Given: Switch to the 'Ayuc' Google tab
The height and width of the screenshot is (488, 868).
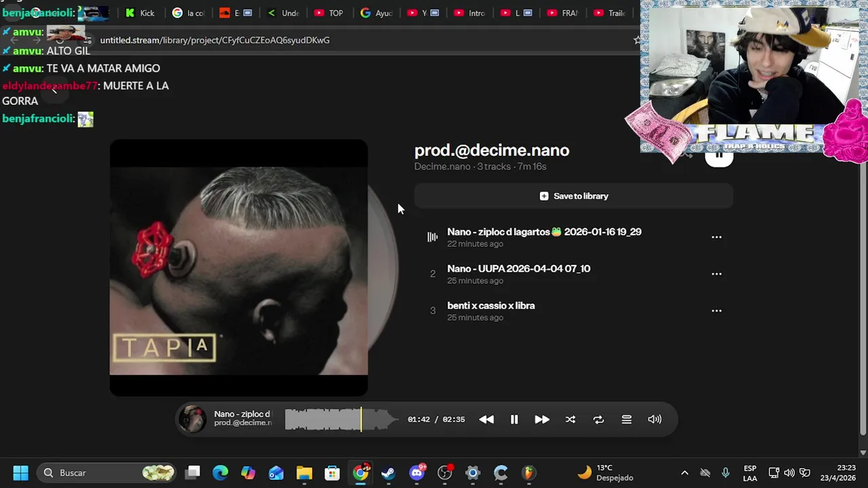Looking at the screenshot, I should [376, 13].
